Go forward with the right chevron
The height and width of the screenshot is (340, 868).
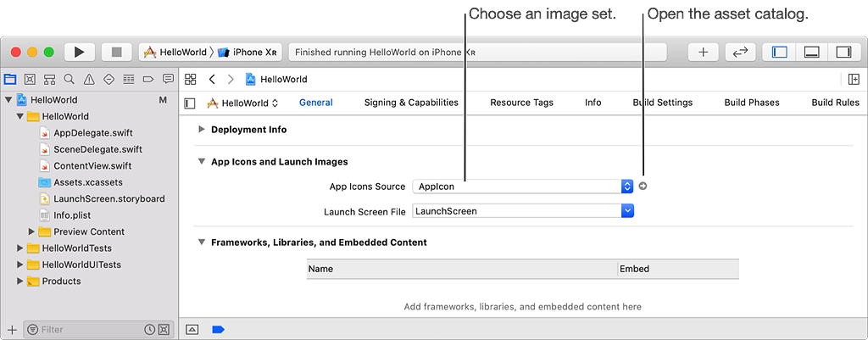point(231,79)
